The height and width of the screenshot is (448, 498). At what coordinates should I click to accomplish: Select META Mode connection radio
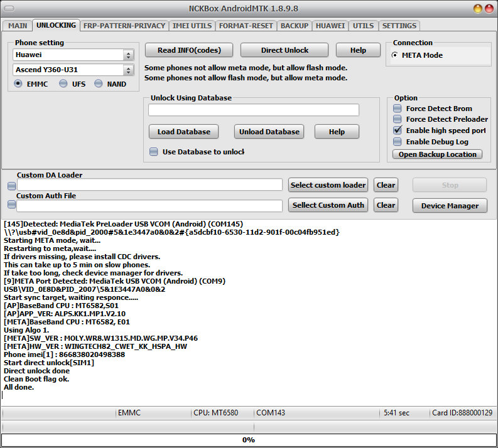tap(395, 55)
